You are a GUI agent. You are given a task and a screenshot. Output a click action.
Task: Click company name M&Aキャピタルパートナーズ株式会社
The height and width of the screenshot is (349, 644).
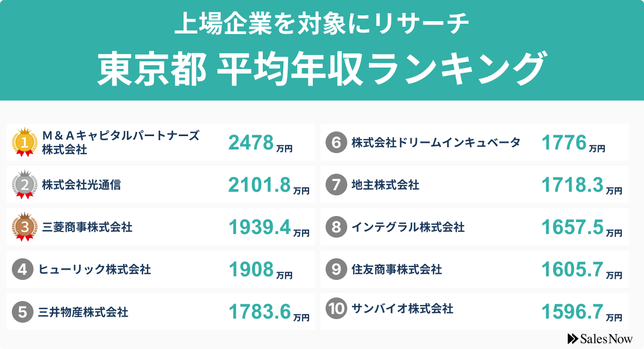tap(120, 143)
